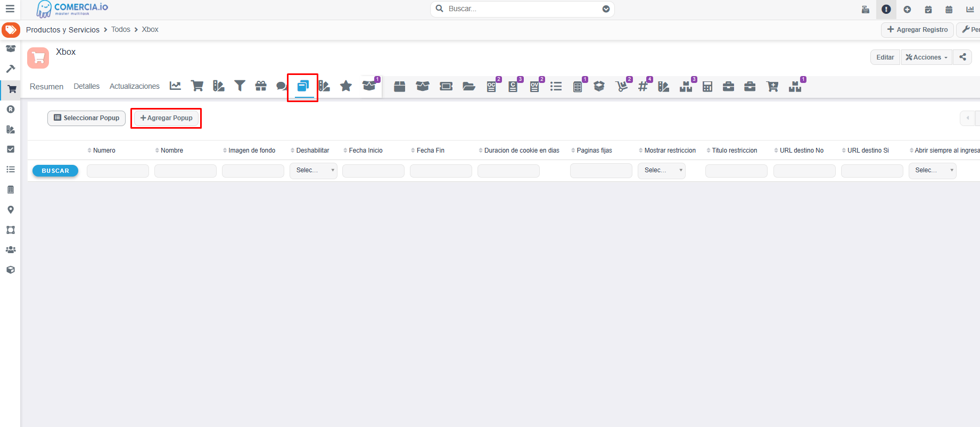Open the bar chart icon in header
This screenshot has height=427, width=980.
coord(970,10)
